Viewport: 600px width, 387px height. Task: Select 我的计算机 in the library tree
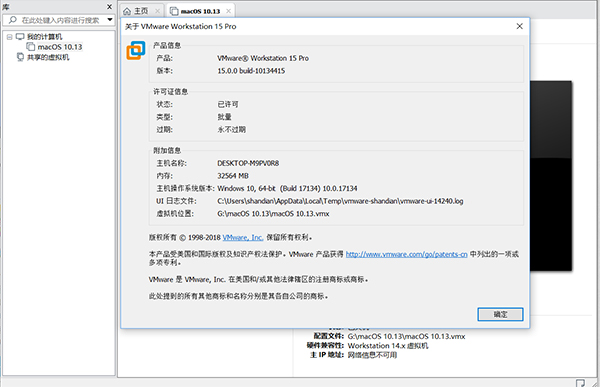coord(44,37)
